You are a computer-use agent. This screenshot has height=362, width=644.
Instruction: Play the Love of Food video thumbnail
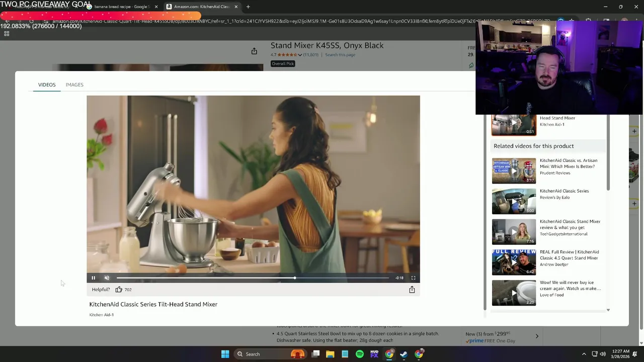pos(514,293)
